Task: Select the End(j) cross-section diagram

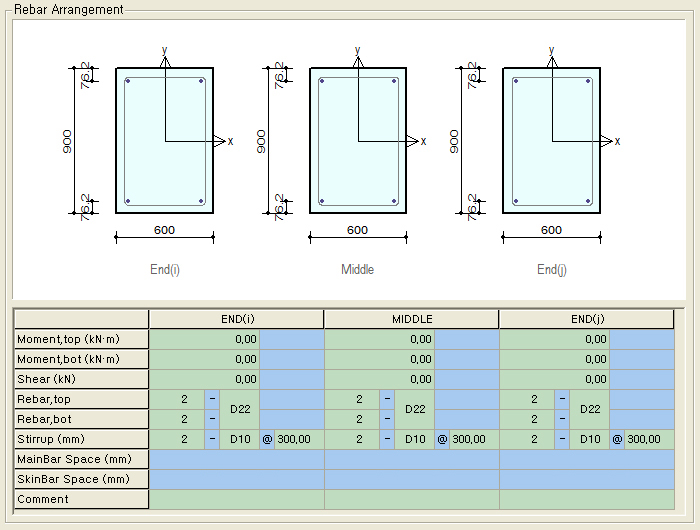Action: tap(551, 141)
